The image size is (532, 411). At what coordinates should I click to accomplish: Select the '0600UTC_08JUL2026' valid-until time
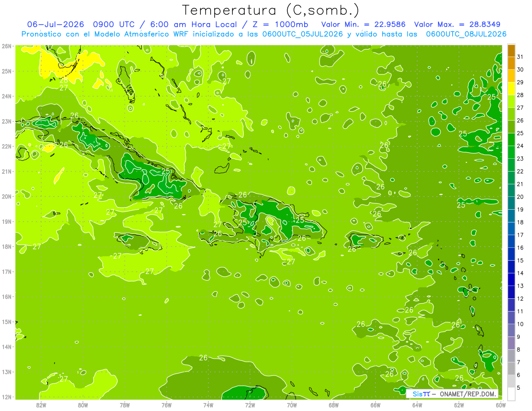click(x=466, y=34)
